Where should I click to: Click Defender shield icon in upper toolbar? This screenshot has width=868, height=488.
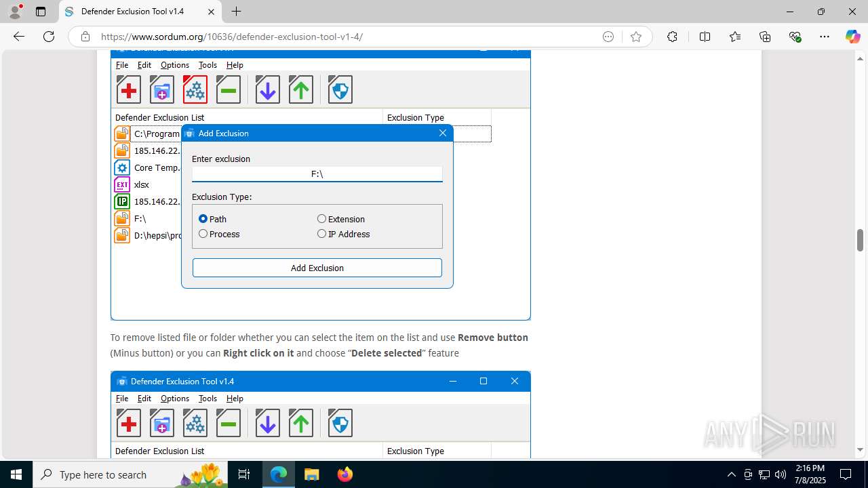(x=340, y=89)
